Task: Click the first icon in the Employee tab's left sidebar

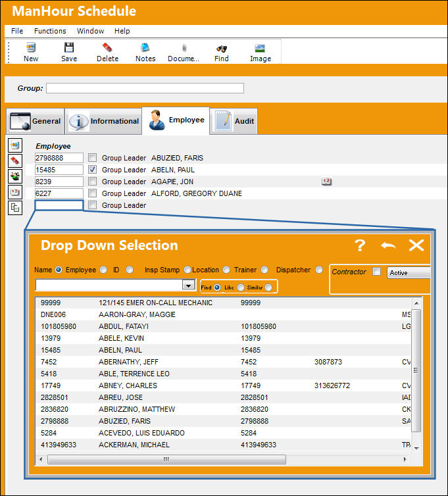Action: pos(15,145)
